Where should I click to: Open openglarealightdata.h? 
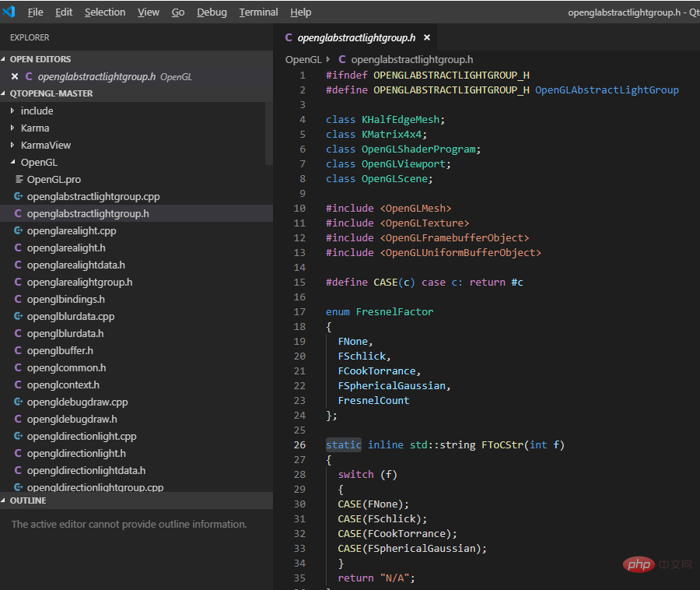[x=76, y=265]
